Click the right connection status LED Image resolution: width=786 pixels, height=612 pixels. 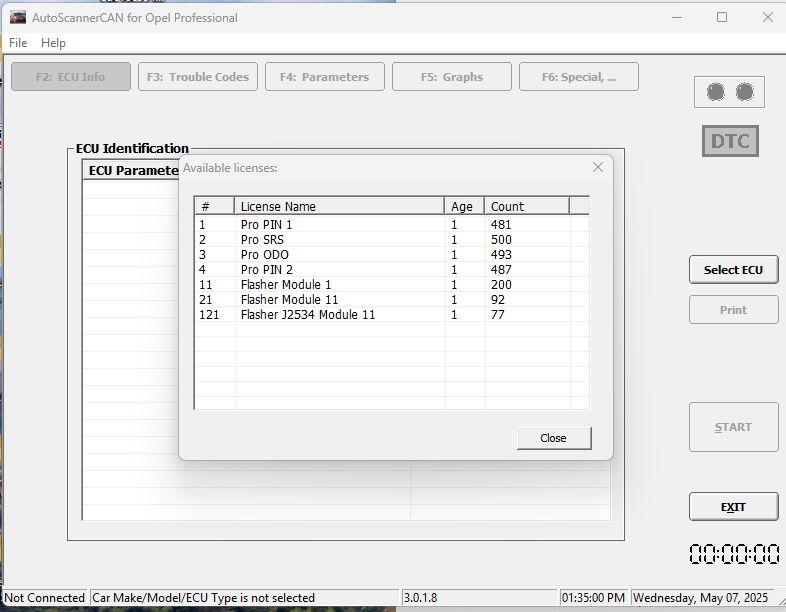744,92
